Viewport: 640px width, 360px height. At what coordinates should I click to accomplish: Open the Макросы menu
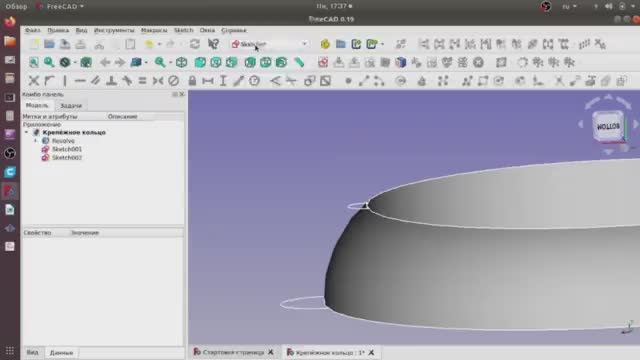(154, 30)
